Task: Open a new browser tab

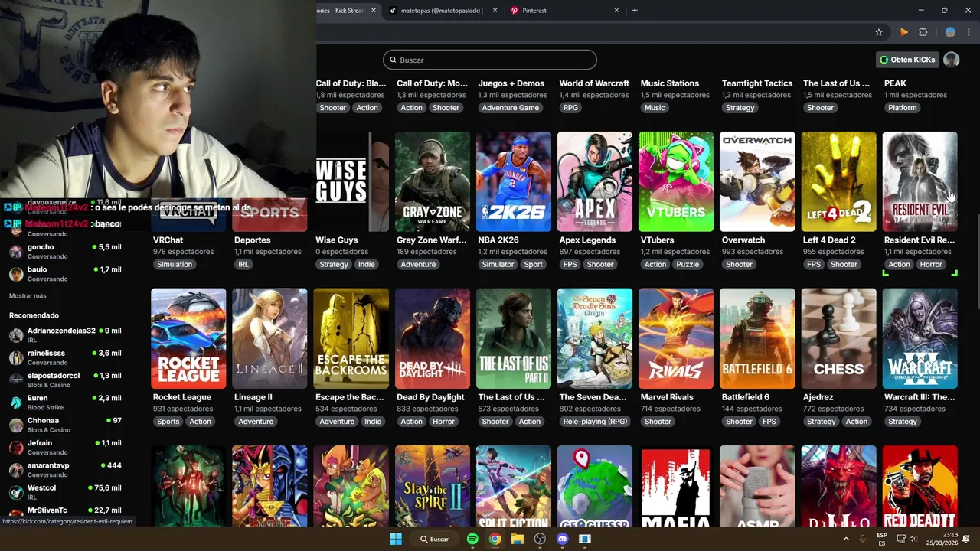Action: click(x=635, y=11)
